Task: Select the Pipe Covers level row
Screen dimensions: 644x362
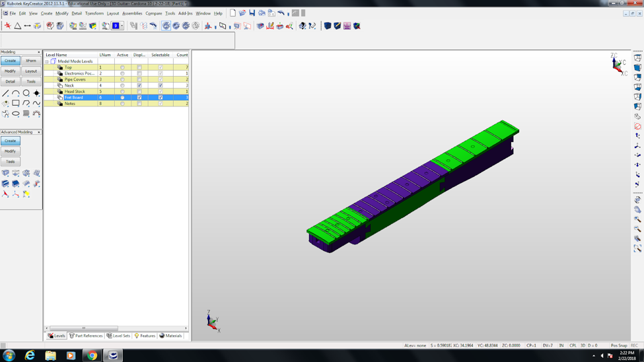Action: click(116, 79)
